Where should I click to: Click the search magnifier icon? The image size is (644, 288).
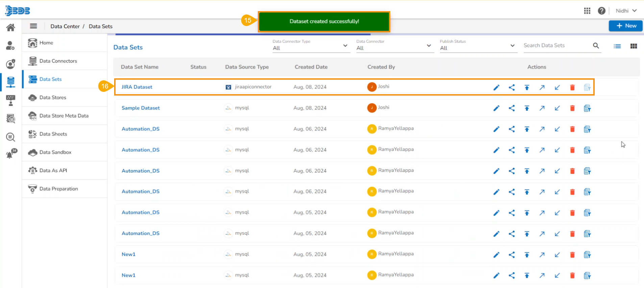[596, 46]
